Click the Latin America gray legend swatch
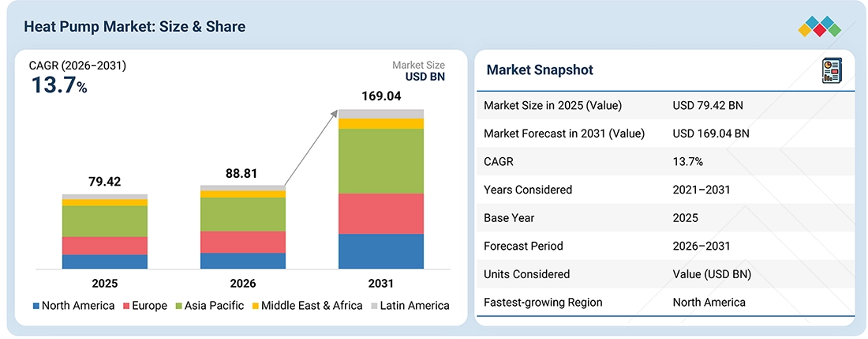Screen dimensions: 868x339 [x=374, y=306]
